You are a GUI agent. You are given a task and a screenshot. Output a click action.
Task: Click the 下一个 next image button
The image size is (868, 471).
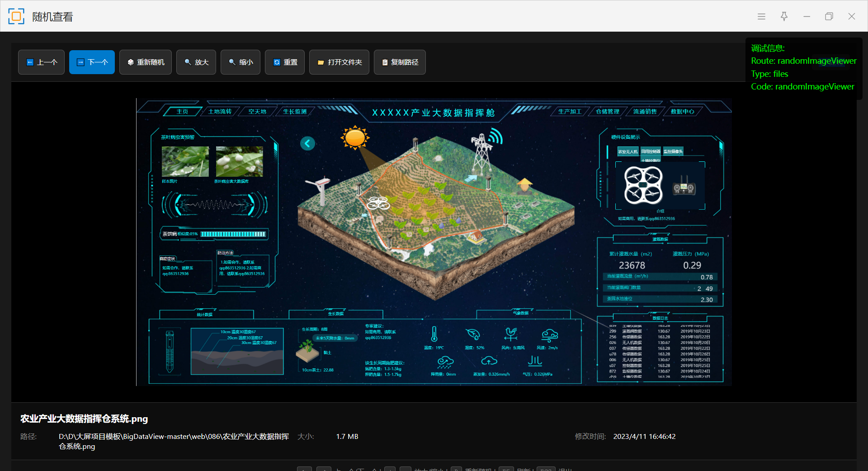click(x=92, y=62)
